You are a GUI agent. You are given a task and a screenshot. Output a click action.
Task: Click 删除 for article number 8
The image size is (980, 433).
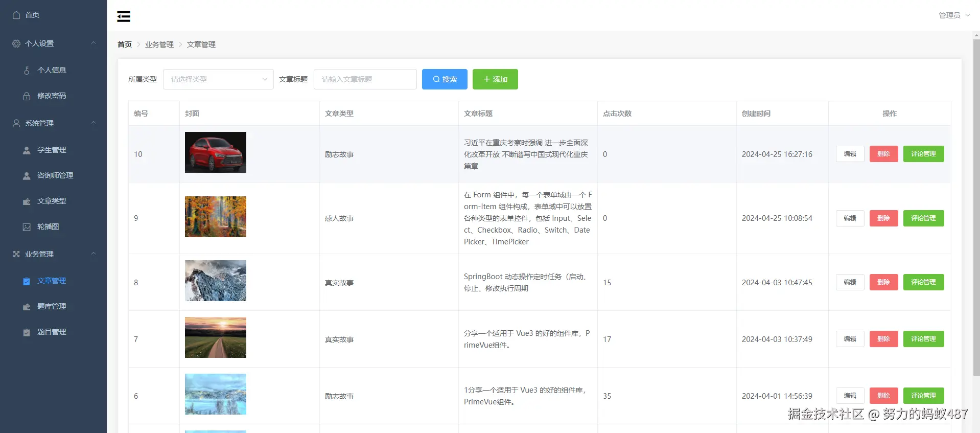884,282
